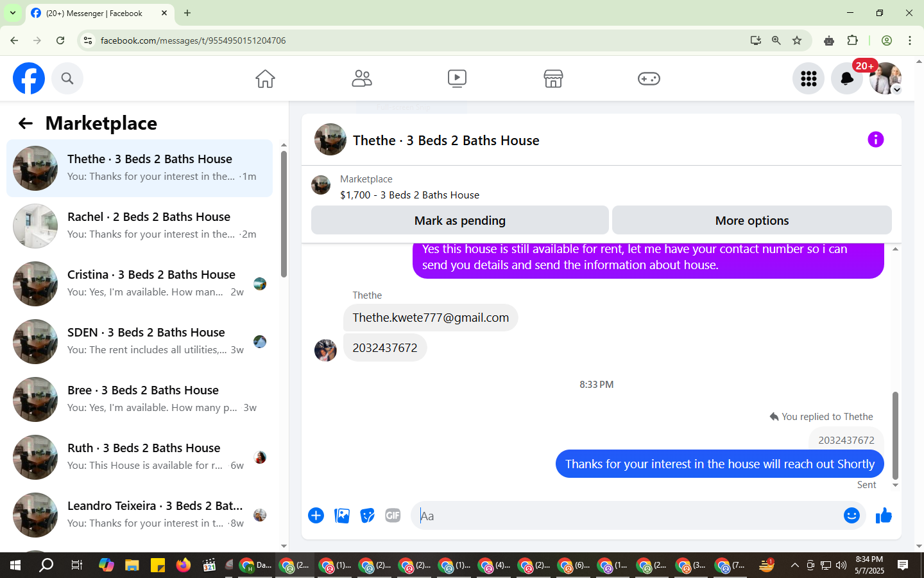924x578 pixels.
Task: Click conversation list scroll down arrow
Action: (x=284, y=546)
